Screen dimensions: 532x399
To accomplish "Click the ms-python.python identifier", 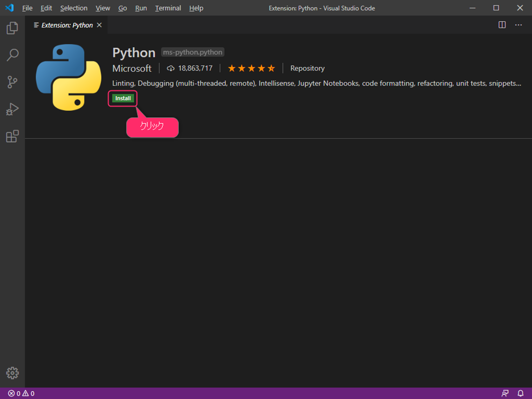I will click(193, 52).
